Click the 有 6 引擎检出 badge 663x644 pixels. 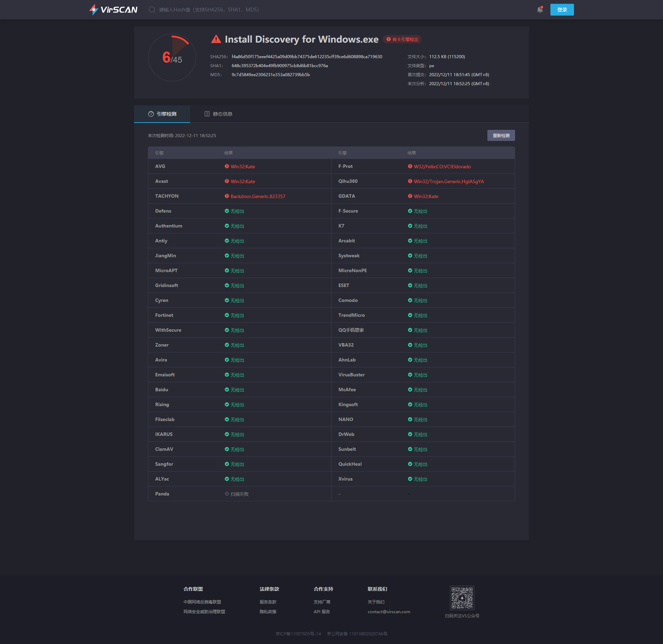(403, 39)
